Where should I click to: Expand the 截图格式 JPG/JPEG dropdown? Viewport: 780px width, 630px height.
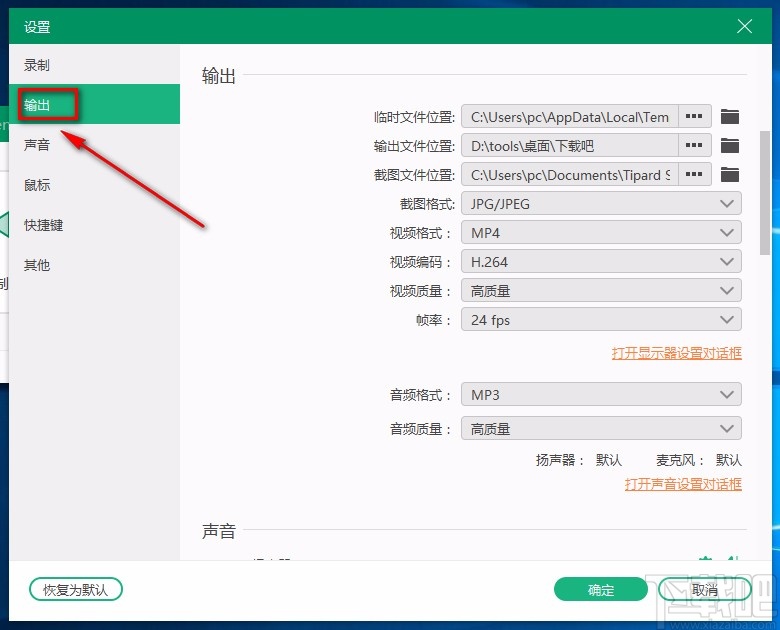click(601, 204)
